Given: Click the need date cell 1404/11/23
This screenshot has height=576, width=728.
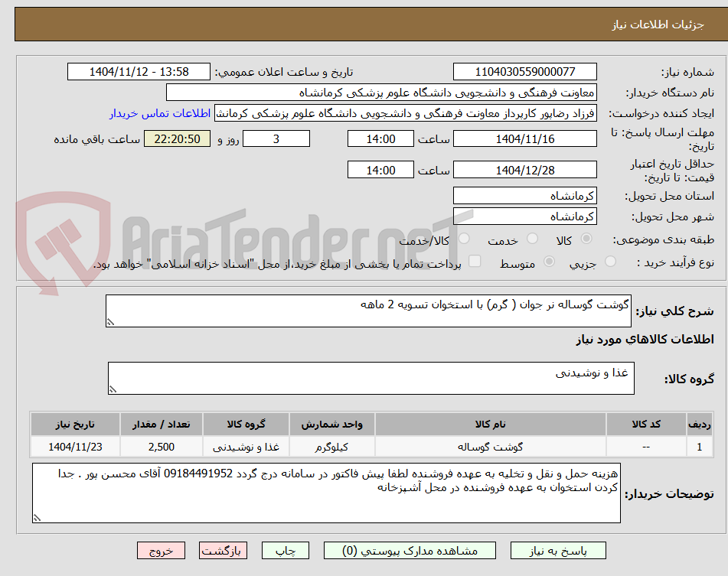Looking at the screenshot, I should tap(75, 447).
